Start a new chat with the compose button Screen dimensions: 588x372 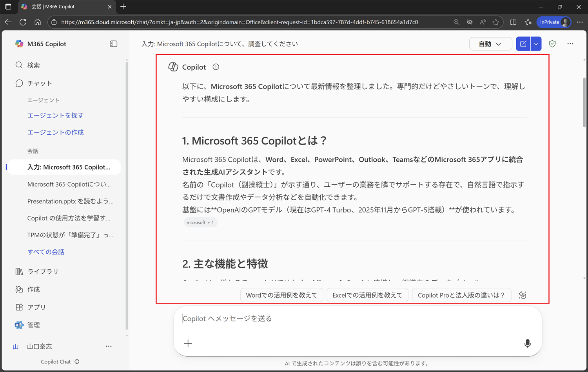click(523, 44)
